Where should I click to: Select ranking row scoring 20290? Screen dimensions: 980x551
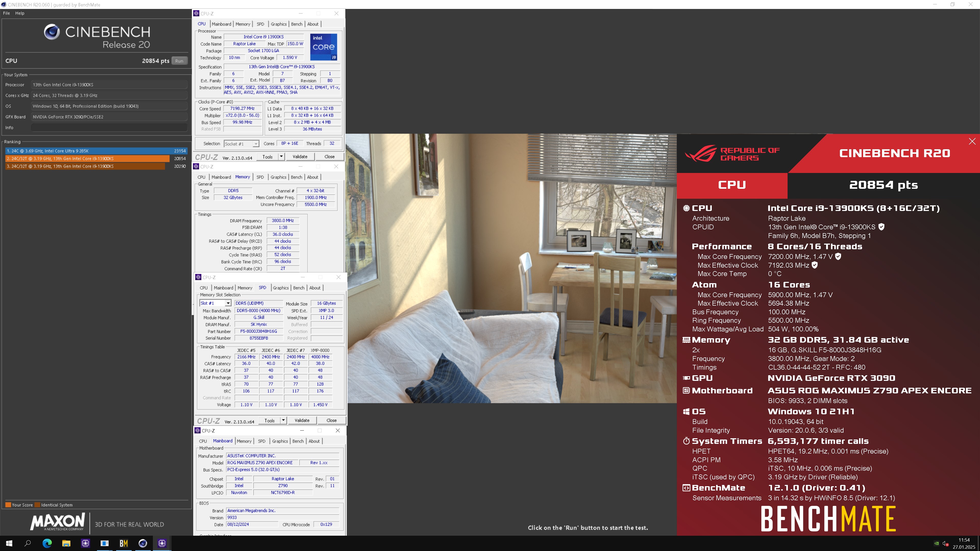[96, 166]
